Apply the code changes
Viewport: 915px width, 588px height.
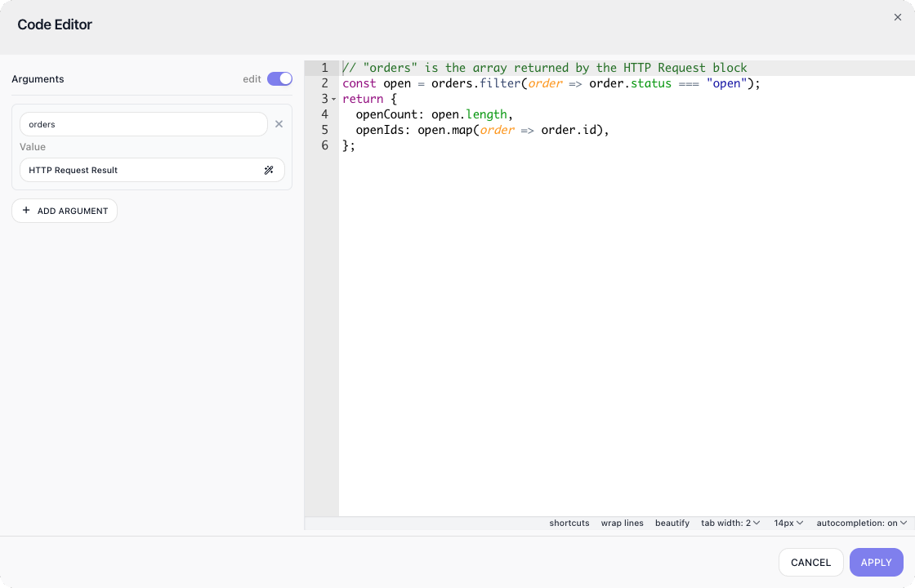(x=876, y=563)
